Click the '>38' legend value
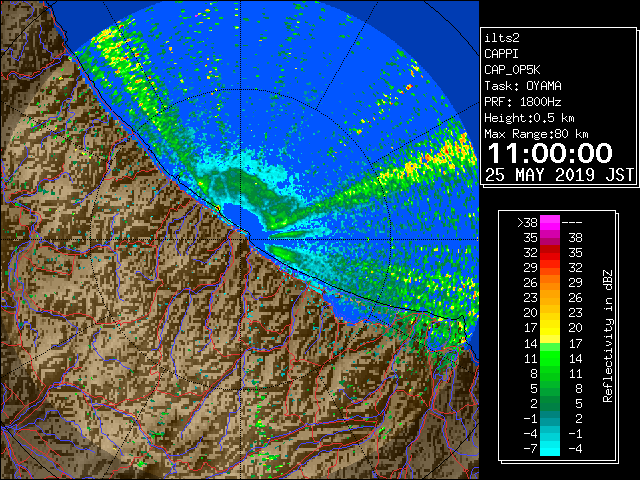Viewport: 640px width, 480px height. [527, 222]
